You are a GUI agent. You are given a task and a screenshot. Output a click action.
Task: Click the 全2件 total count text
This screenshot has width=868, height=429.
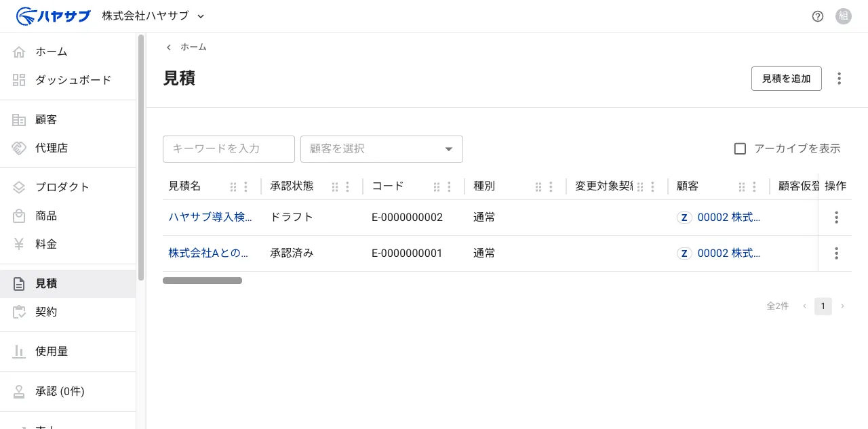coord(778,306)
